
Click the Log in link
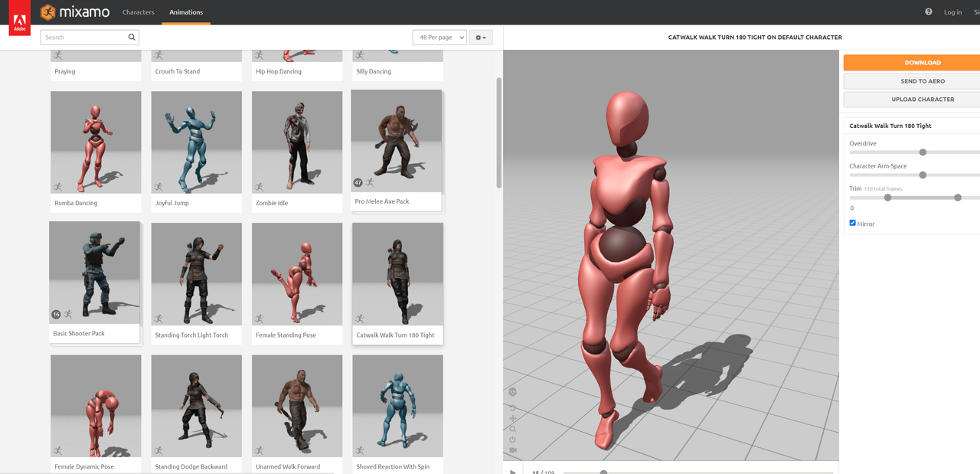coord(952,12)
